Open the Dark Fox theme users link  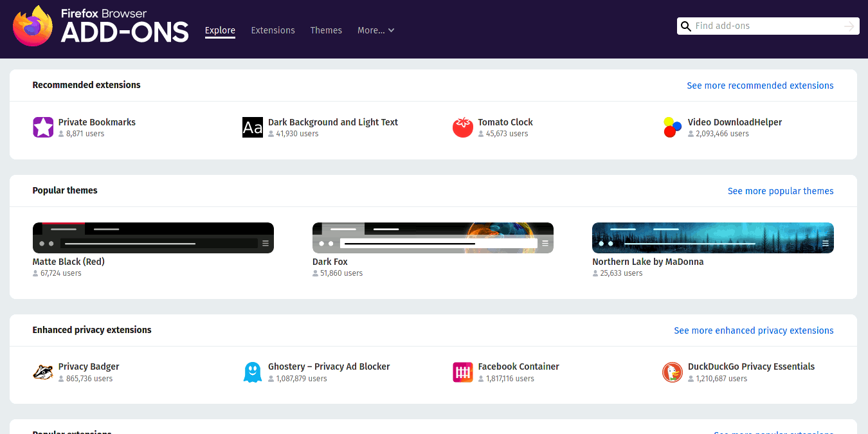338,273
